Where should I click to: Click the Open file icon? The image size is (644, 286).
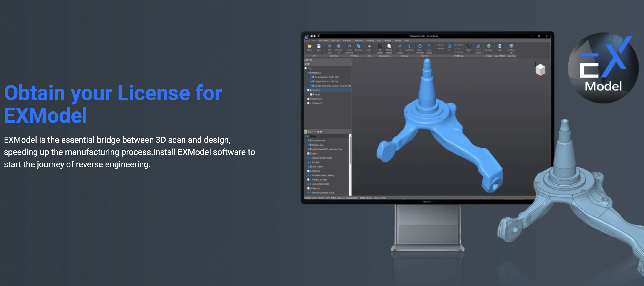(x=310, y=47)
